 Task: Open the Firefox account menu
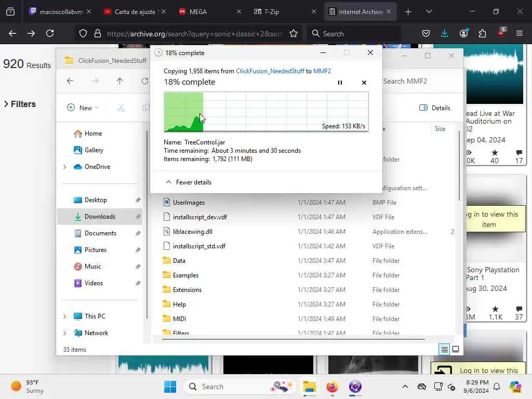click(463, 33)
